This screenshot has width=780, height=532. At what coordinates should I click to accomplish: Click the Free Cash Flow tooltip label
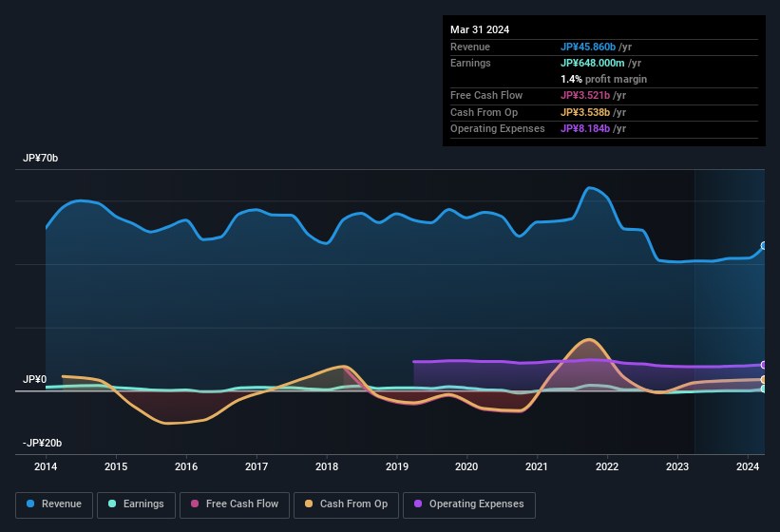486,95
